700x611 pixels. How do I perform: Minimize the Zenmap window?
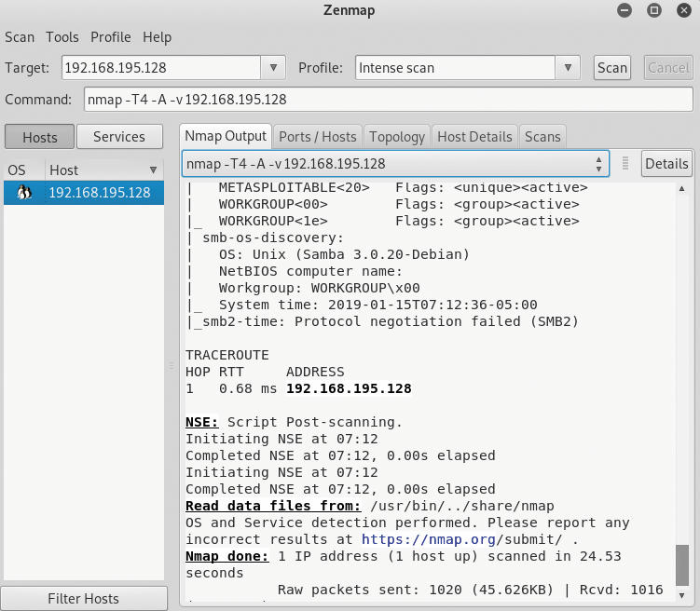tap(625, 10)
